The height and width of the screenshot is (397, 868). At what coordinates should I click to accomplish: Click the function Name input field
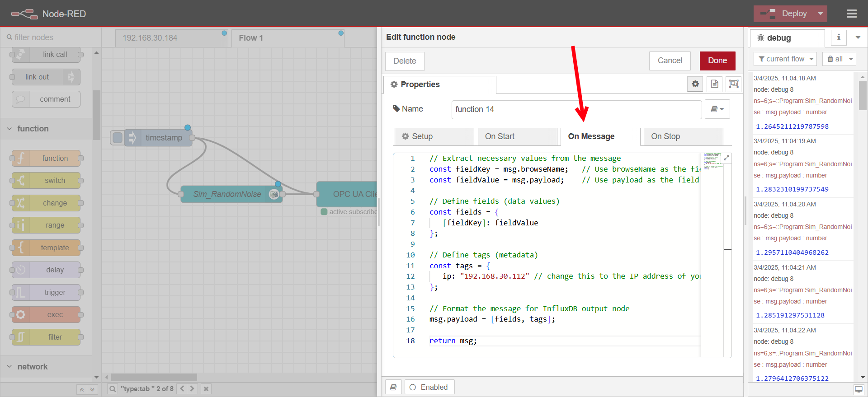click(x=576, y=109)
